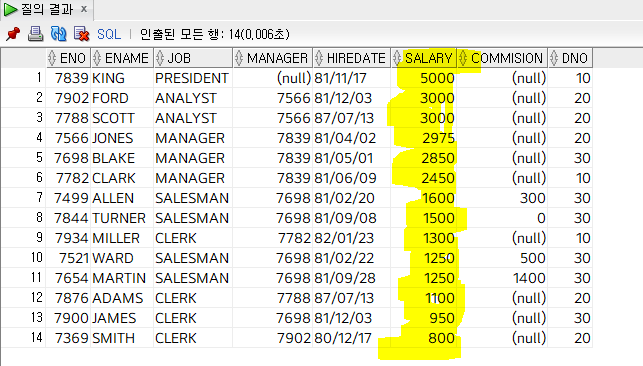
Task: Select the PRESIDENT job cell
Action: click(193, 78)
